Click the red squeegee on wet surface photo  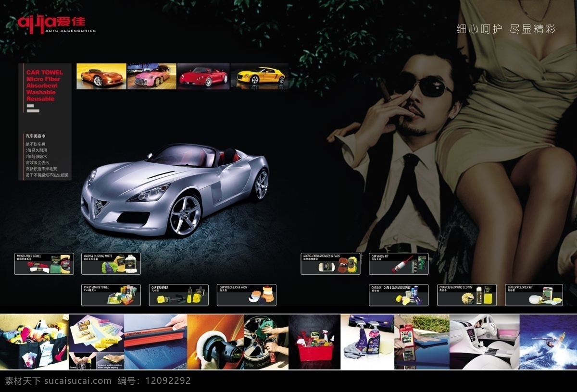pyautogui.click(x=155, y=342)
